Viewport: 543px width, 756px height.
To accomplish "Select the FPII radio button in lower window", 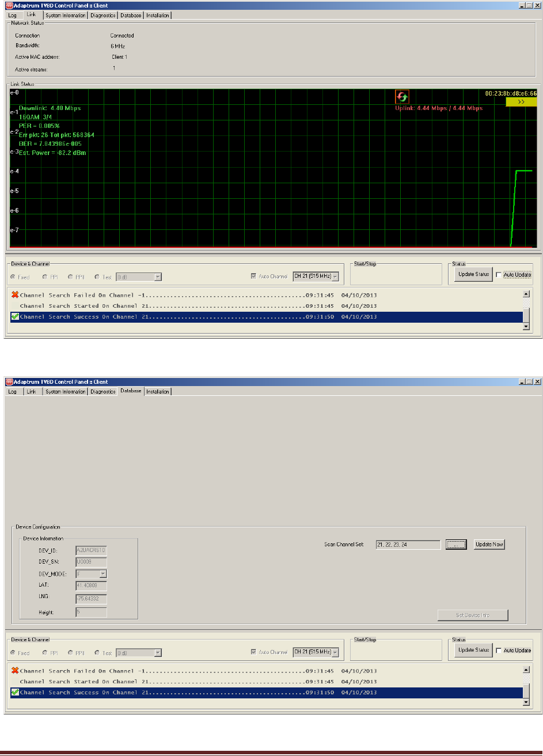I will (x=71, y=653).
